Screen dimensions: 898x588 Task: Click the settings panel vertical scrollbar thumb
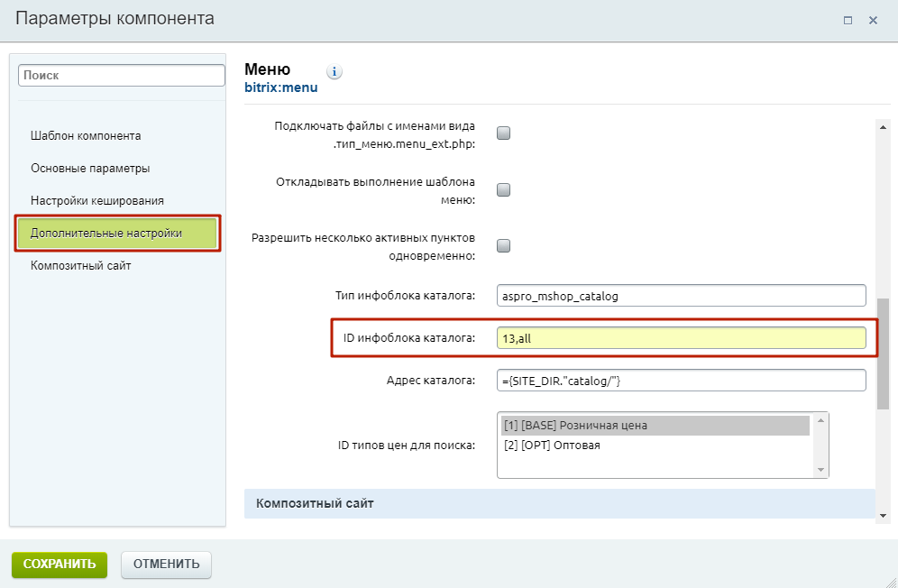coord(883,352)
